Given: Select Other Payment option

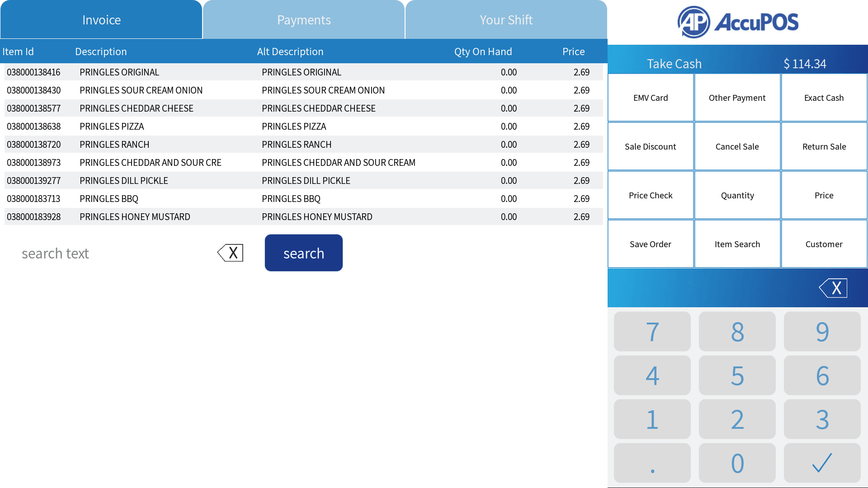Looking at the screenshot, I should click(737, 97).
